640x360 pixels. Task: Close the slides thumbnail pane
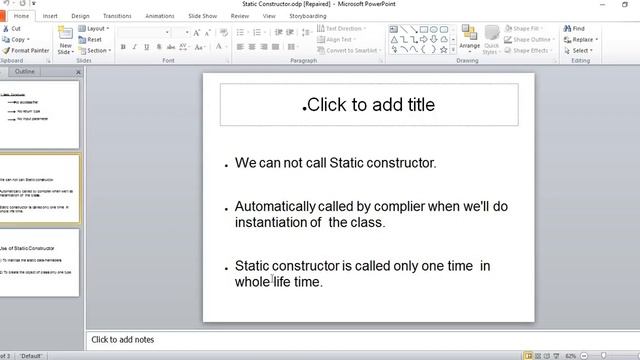point(78,72)
